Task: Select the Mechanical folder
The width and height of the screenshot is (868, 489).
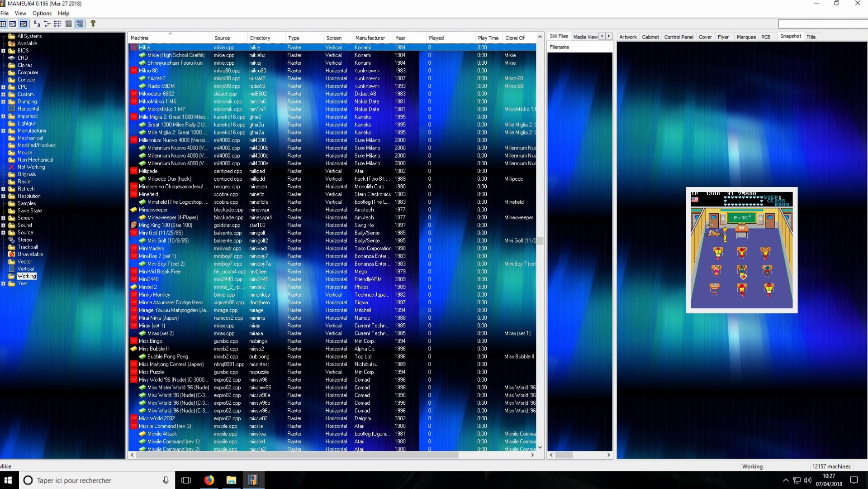Action: [x=30, y=138]
